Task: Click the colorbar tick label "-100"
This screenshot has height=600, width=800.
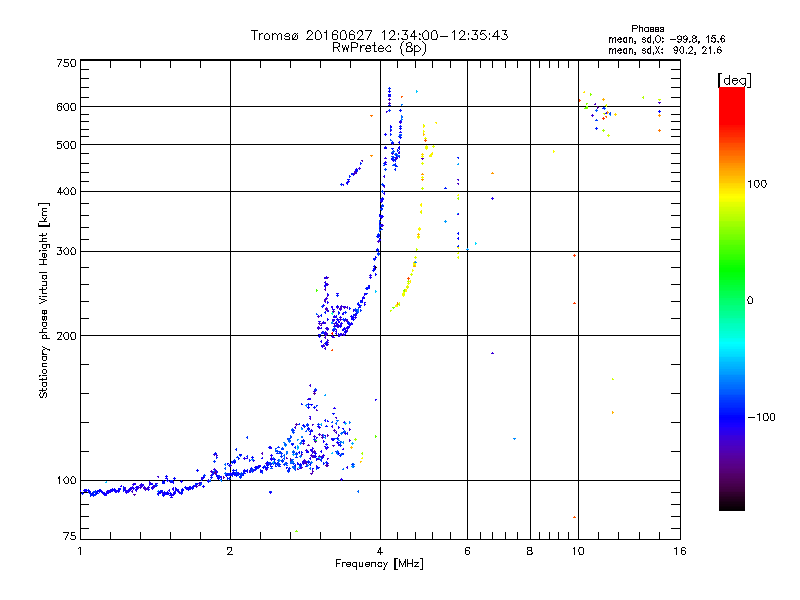Action: (x=762, y=417)
